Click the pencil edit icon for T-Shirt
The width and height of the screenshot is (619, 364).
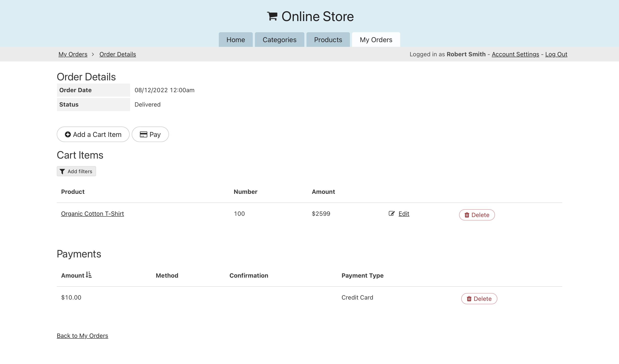click(392, 213)
